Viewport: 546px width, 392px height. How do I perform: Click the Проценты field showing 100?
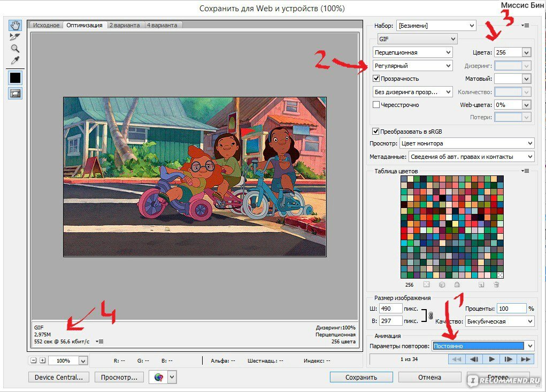[x=511, y=309]
